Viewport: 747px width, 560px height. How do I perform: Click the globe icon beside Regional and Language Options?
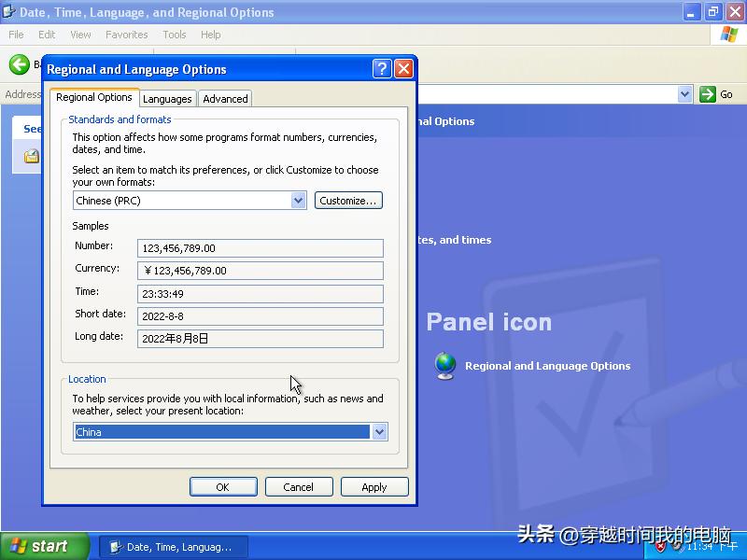pyautogui.click(x=444, y=366)
